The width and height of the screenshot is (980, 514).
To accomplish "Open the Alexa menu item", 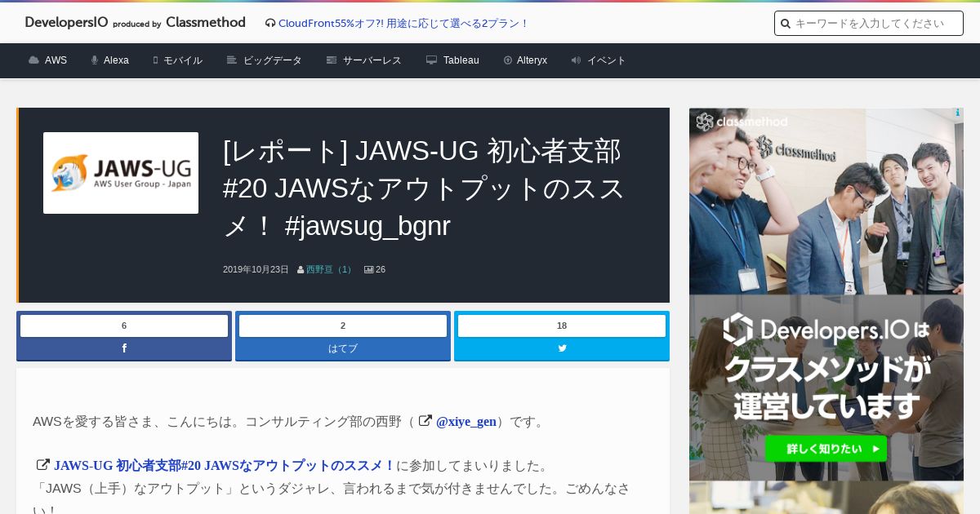I will coord(116,60).
